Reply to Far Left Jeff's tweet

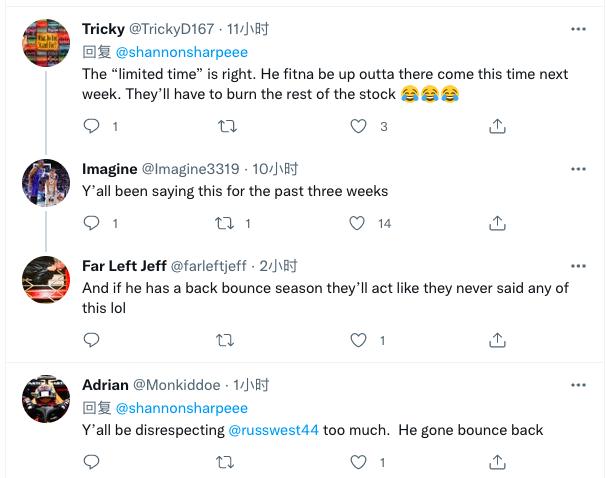tap(91, 340)
